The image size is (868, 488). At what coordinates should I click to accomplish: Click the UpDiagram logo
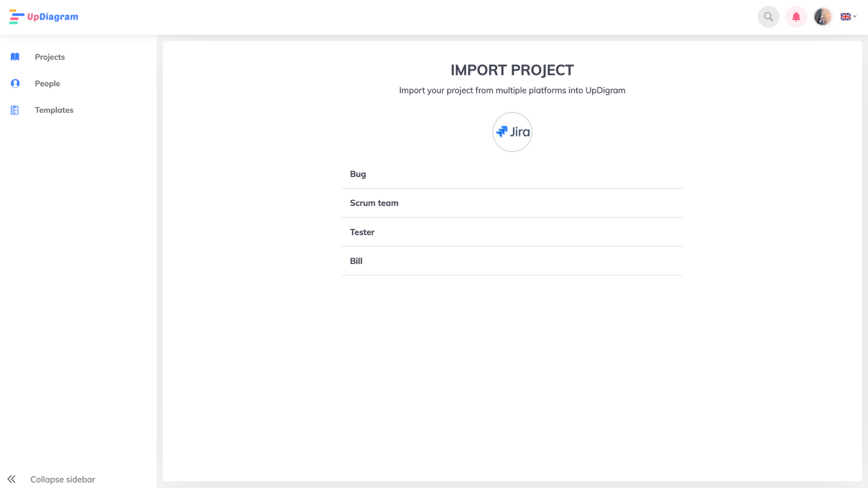tap(43, 17)
